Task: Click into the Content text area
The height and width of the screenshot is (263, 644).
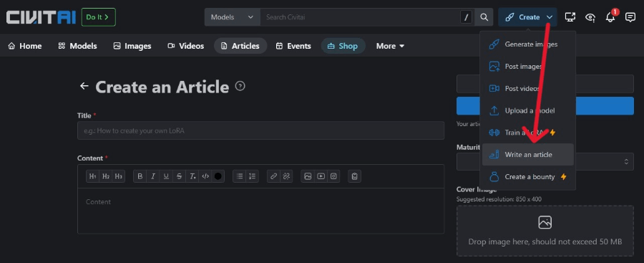Action: [x=260, y=211]
